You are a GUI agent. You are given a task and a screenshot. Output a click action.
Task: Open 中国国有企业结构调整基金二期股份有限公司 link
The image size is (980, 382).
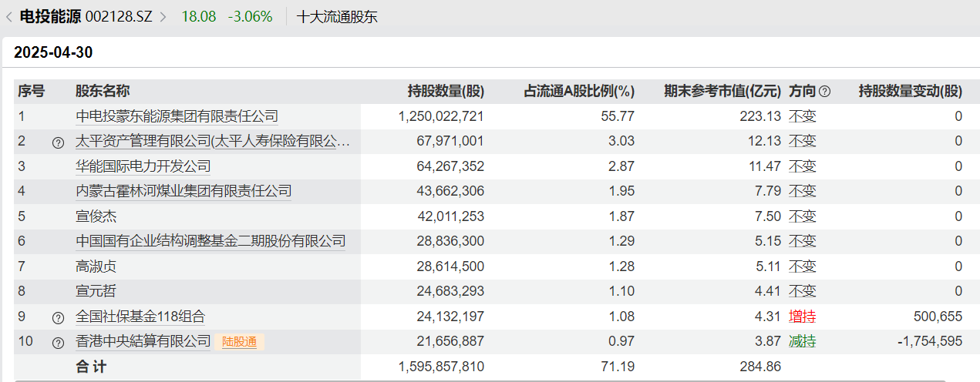pos(210,241)
